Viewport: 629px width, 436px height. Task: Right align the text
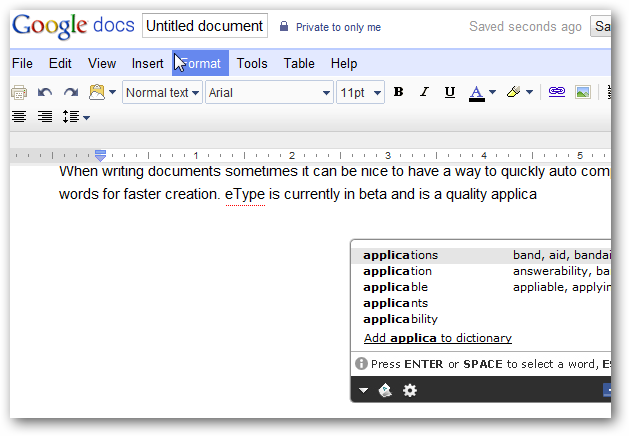pos(45,117)
